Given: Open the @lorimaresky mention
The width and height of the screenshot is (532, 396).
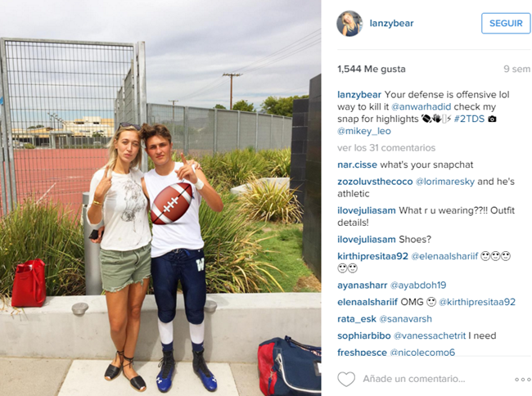Looking at the screenshot, I should (x=445, y=182).
